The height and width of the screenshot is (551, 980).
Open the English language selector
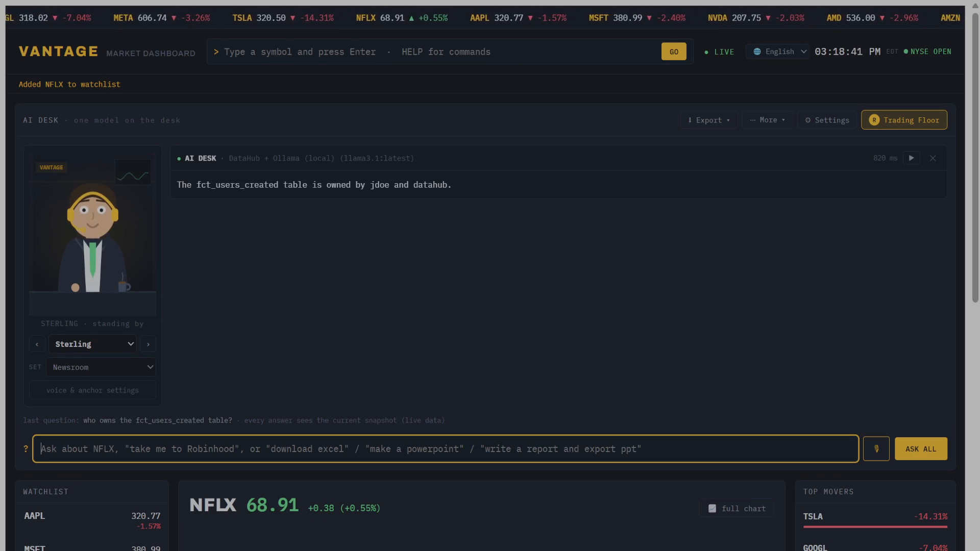pos(778,52)
